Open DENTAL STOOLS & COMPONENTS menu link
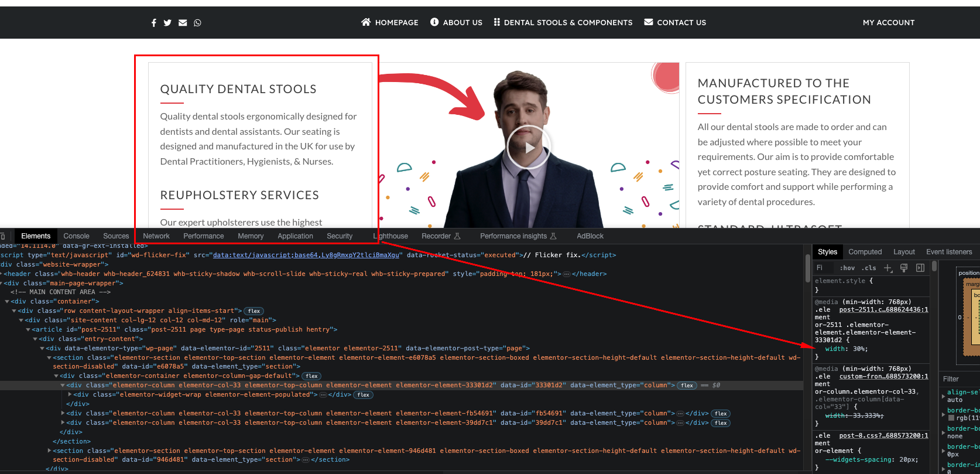The width and height of the screenshot is (980, 474). (x=568, y=22)
